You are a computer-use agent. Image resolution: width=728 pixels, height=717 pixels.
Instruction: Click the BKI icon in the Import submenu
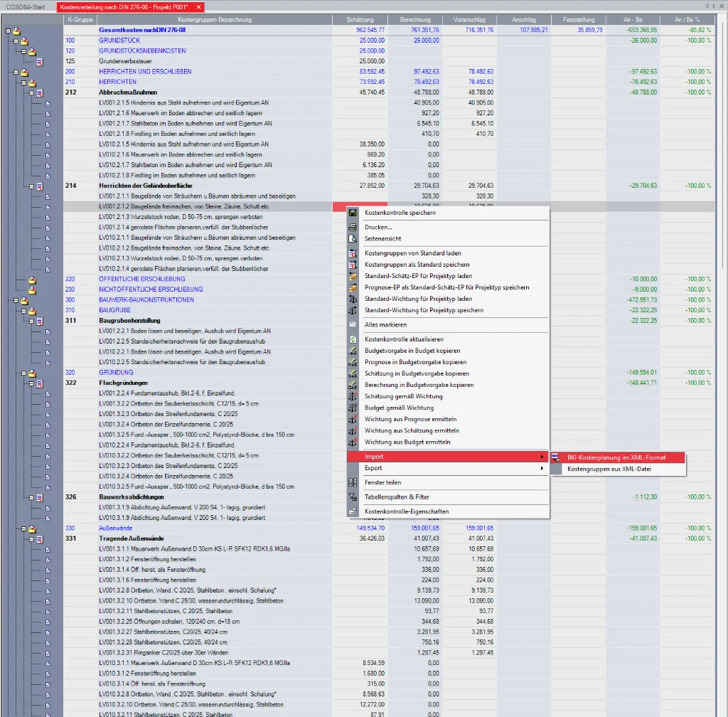tap(556, 457)
